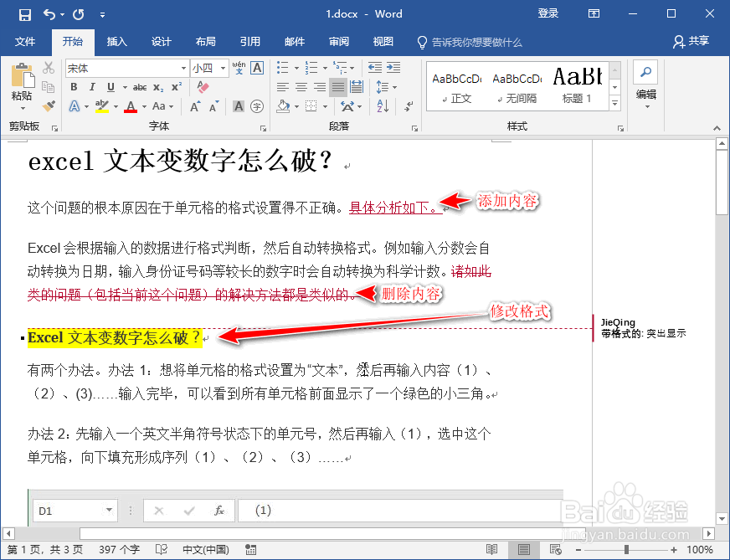Screen dimensions: 730x560
Task: Click the Distributed alignment icon
Action: click(357, 87)
